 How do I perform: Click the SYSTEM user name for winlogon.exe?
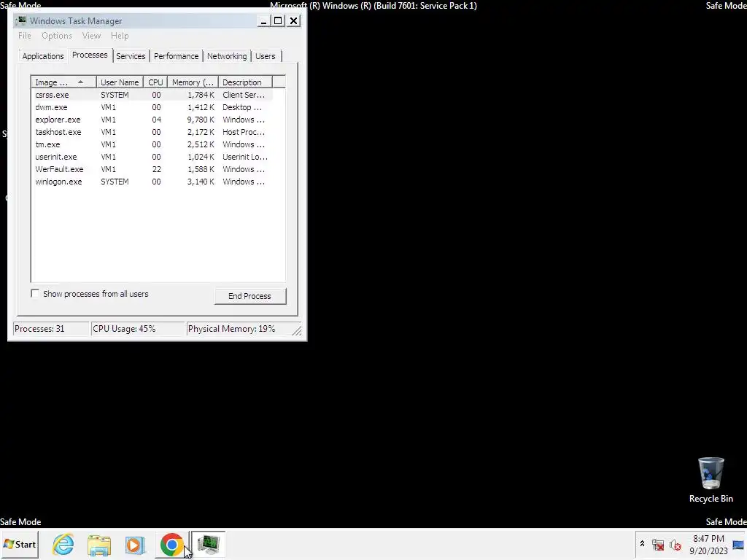[115, 182]
